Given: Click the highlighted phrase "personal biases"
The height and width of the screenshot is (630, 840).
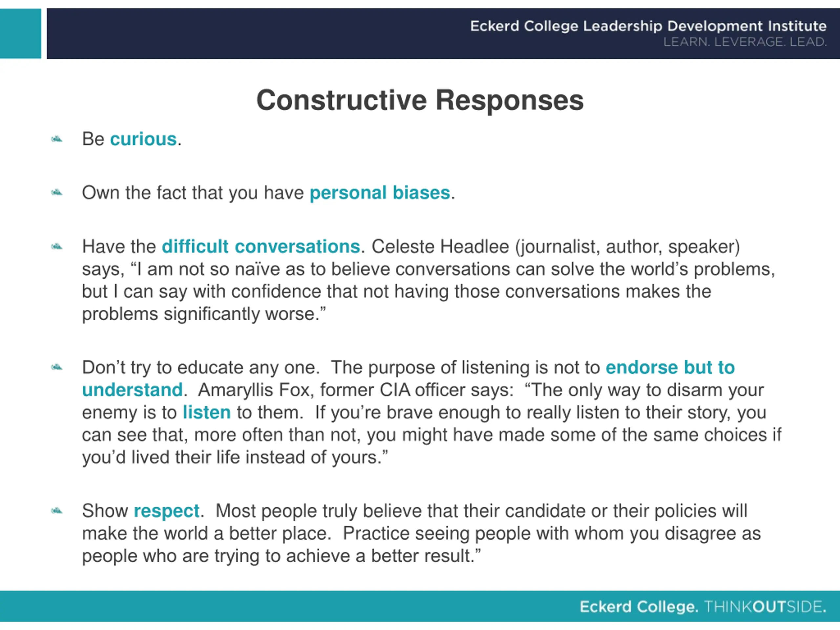Looking at the screenshot, I should (x=380, y=193).
